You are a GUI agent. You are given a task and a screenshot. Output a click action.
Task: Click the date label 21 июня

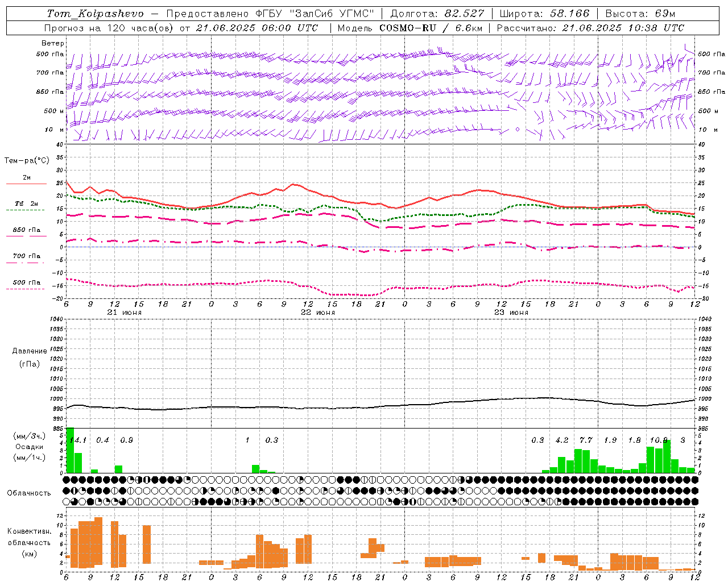point(125,313)
